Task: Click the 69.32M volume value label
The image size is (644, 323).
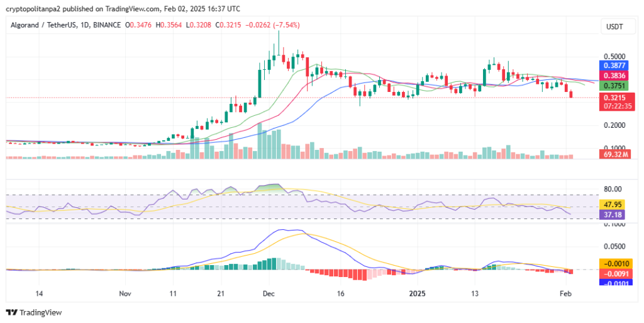Action: point(614,154)
